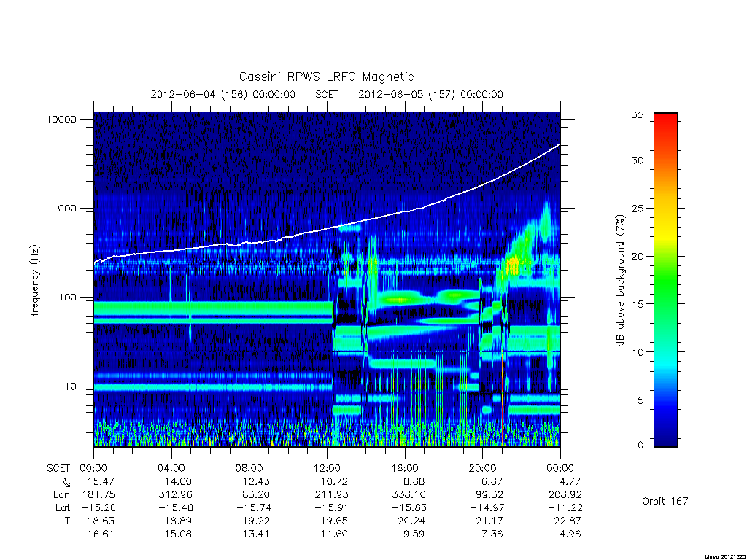747x560 pixels.
Task: Click the LT value 18.89
Action: tap(178, 521)
